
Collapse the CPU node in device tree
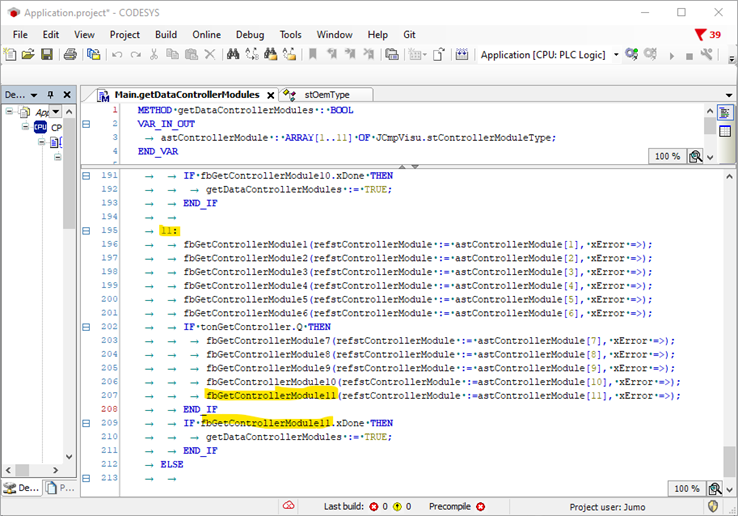pos(25,127)
